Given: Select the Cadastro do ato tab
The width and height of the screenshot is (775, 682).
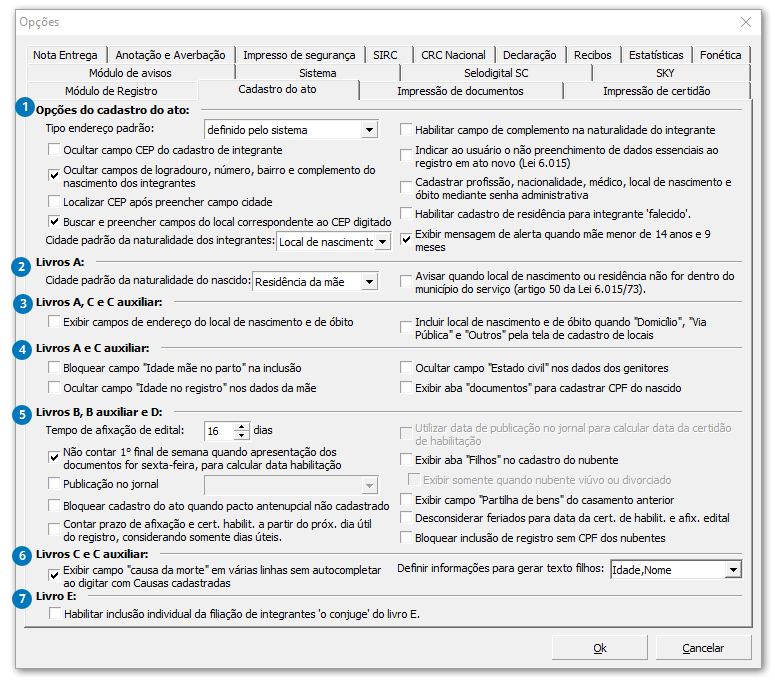Looking at the screenshot, I should tap(277, 89).
